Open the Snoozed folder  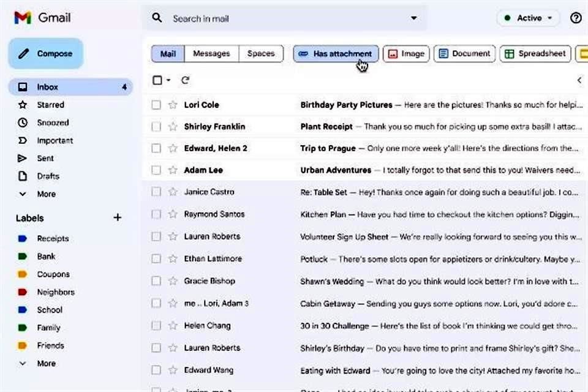tap(53, 123)
